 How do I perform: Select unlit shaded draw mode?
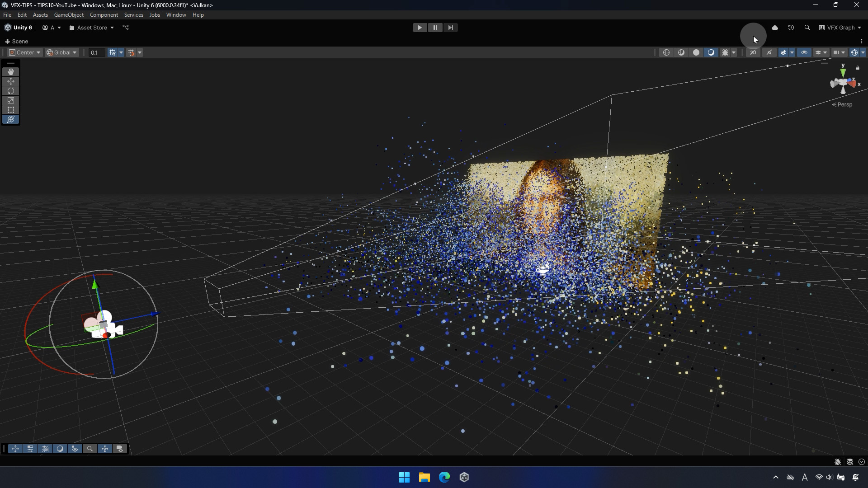(696, 52)
